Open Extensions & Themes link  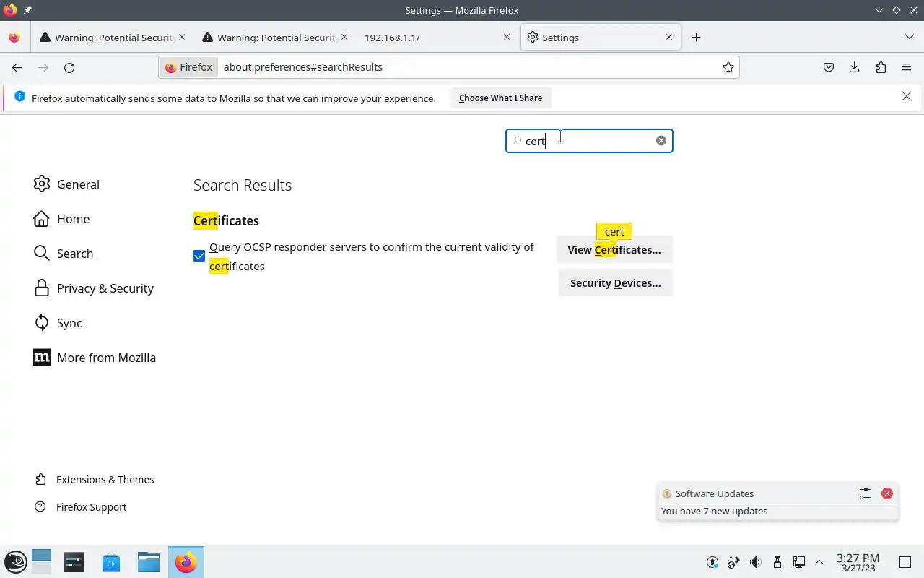click(x=95, y=480)
